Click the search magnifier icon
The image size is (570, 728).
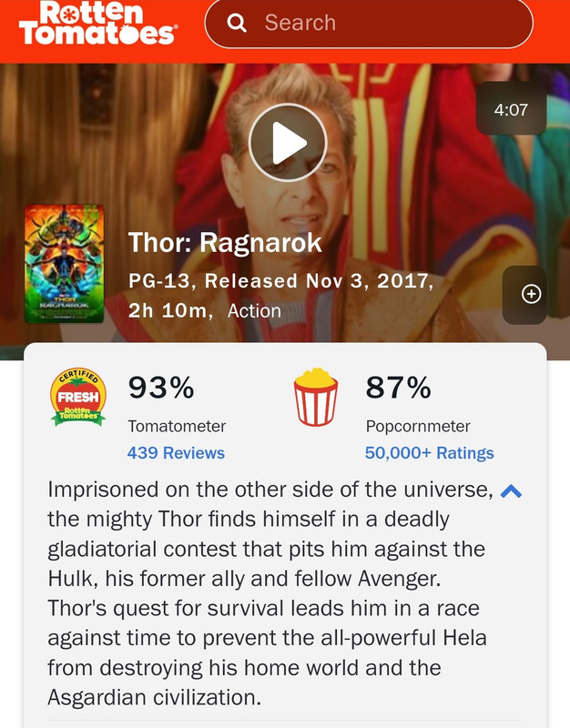[x=237, y=23]
